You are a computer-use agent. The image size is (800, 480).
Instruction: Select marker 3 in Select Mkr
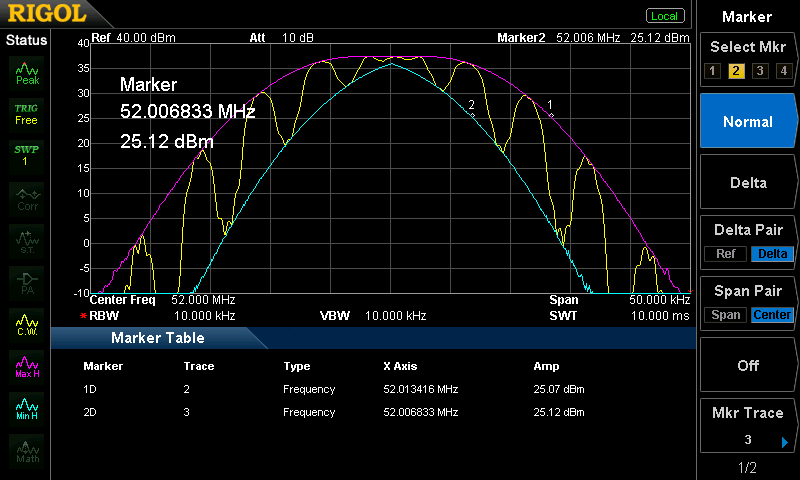(x=760, y=70)
